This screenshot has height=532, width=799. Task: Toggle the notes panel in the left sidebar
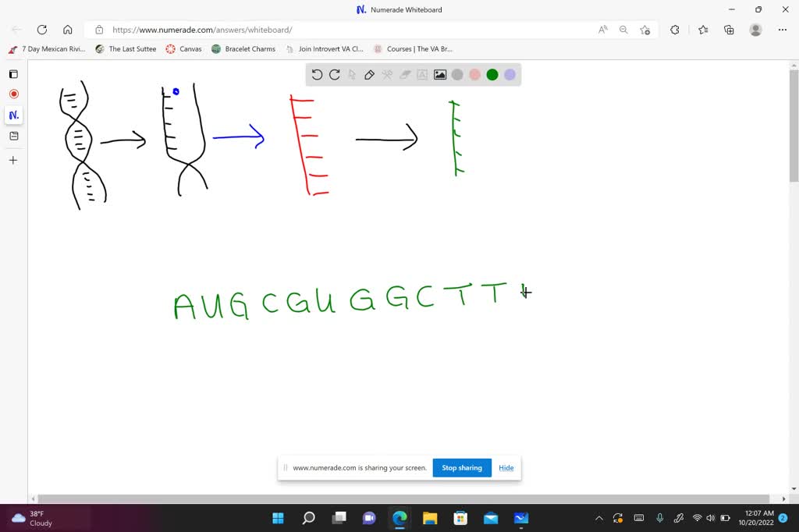point(13,136)
